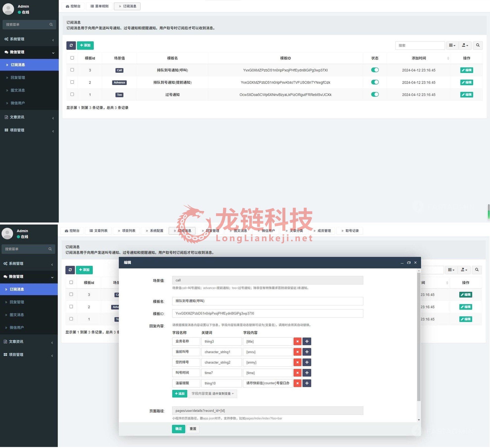Close the 编辑 dialog
The height and width of the screenshot is (448, 490).
pos(415,263)
